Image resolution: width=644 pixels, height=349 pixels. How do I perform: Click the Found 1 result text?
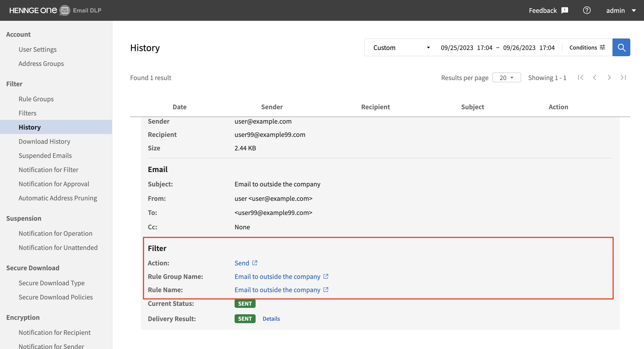pyautogui.click(x=151, y=78)
